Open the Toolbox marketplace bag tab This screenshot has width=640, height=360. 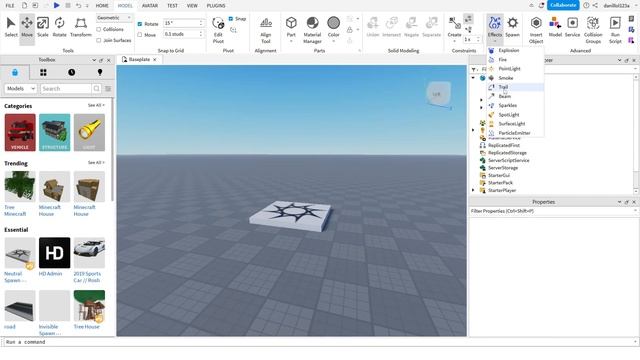pos(15,72)
